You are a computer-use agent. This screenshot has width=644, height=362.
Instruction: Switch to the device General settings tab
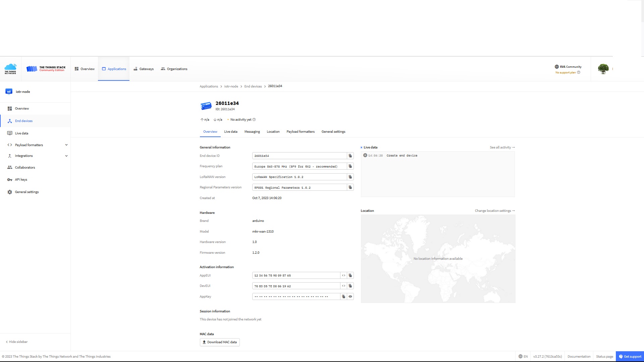(x=333, y=132)
